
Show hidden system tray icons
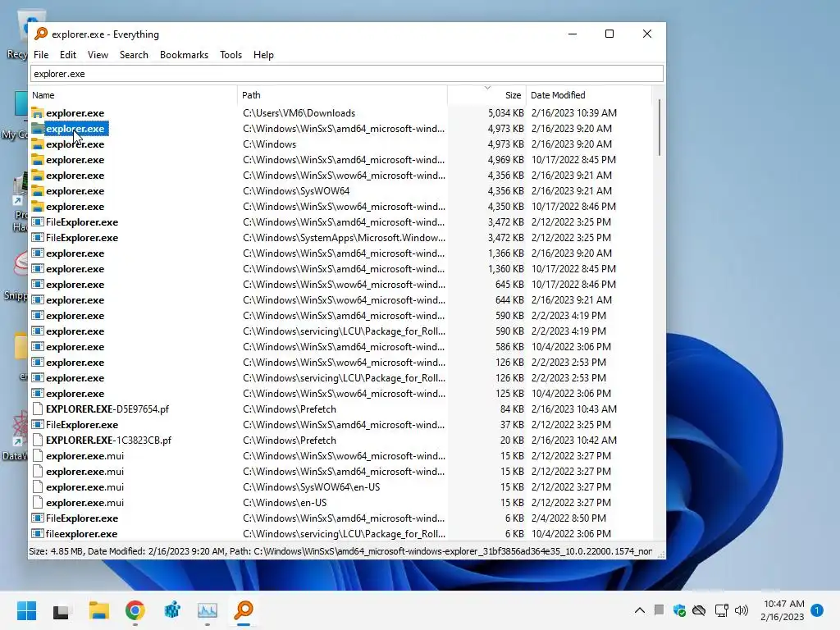tap(640, 610)
